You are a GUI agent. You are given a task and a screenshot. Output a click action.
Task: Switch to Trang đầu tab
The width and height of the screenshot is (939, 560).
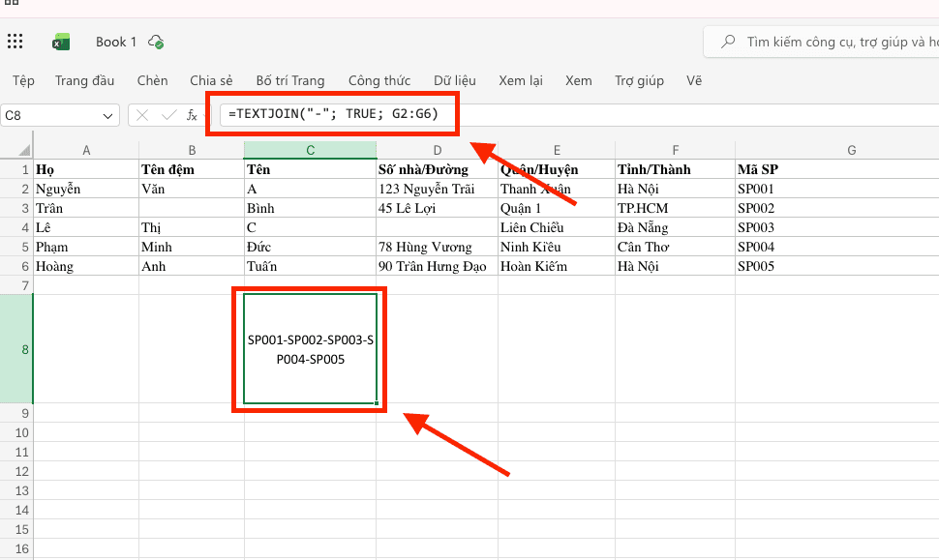pyautogui.click(x=84, y=80)
